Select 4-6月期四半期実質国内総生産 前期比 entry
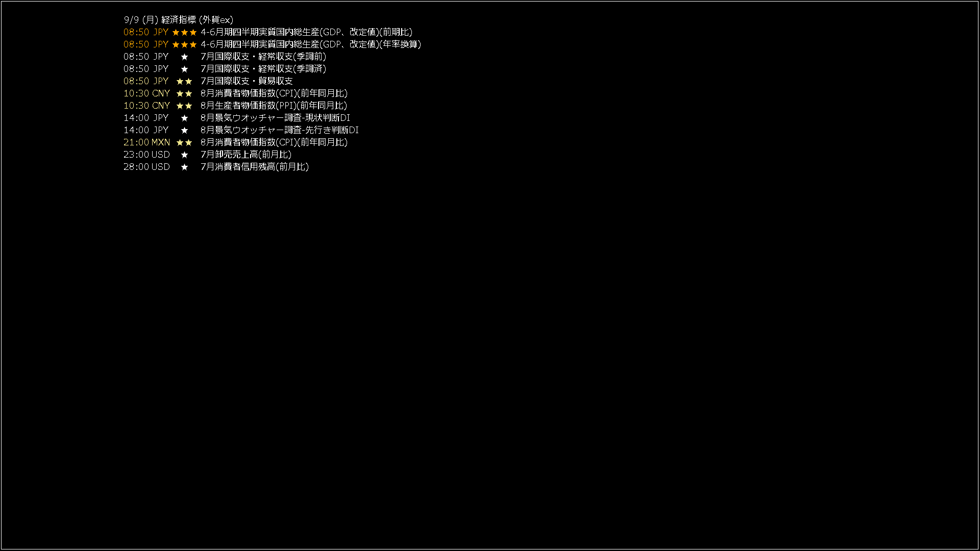 306,32
